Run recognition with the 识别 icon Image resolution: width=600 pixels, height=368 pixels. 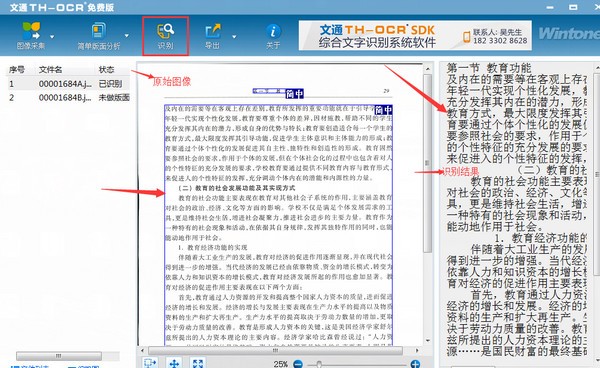pyautogui.click(x=165, y=31)
